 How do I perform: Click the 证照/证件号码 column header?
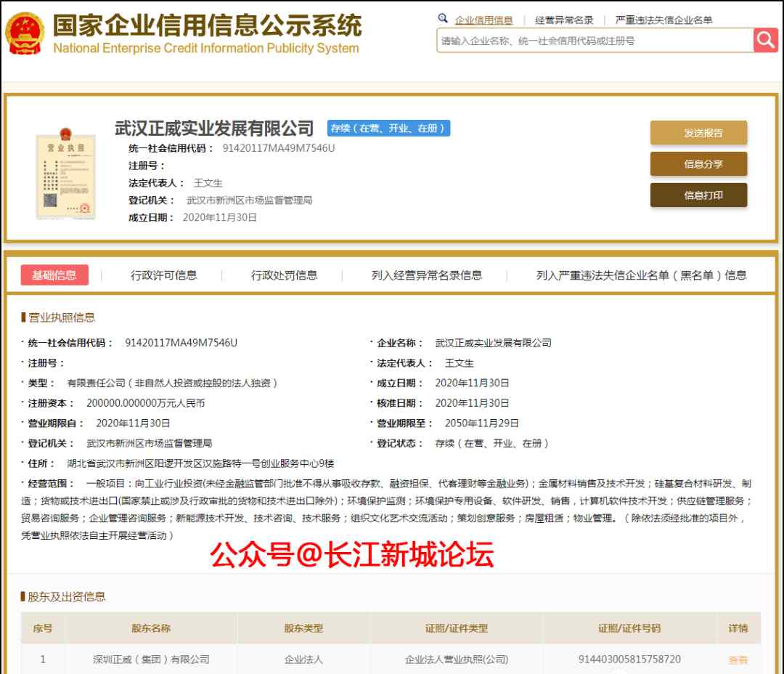click(629, 628)
